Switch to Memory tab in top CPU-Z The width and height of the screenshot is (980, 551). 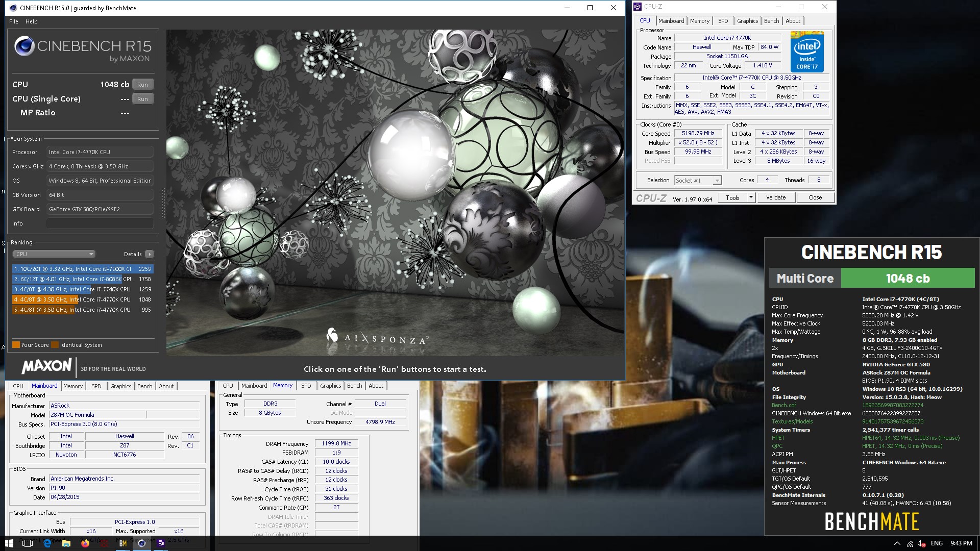pos(699,21)
